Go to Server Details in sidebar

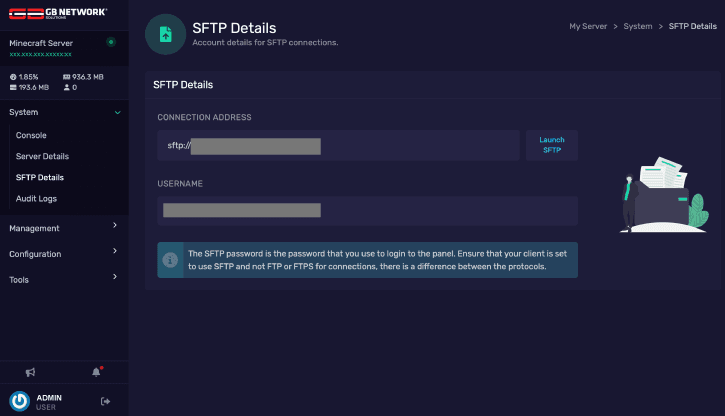coord(42,156)
